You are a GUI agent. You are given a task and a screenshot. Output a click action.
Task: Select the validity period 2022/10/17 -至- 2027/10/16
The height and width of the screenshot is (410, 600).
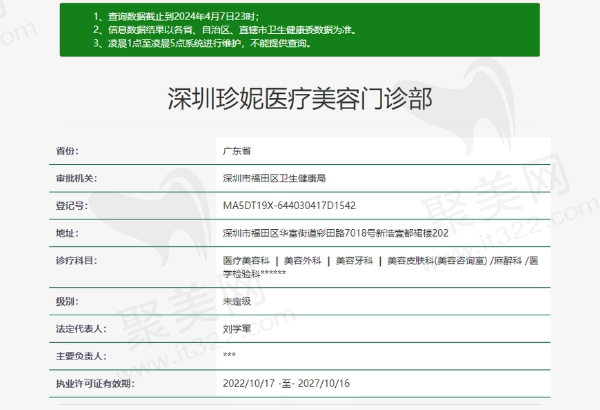coord(286,383)
